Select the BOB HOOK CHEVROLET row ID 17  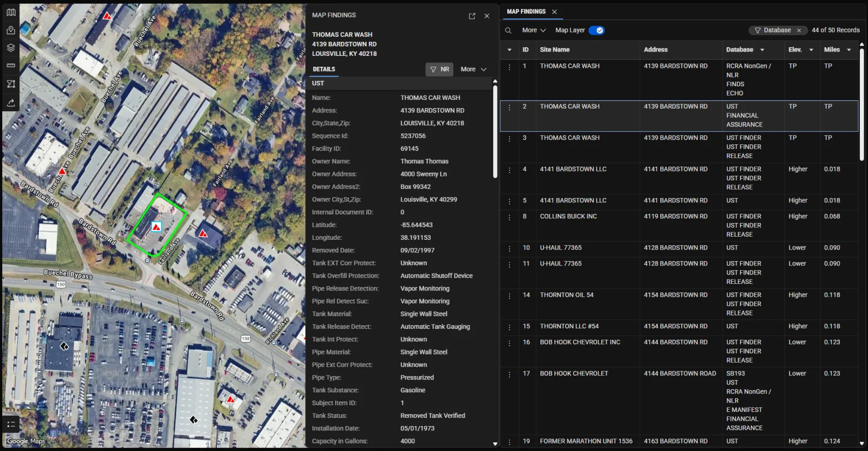(679, 401)
